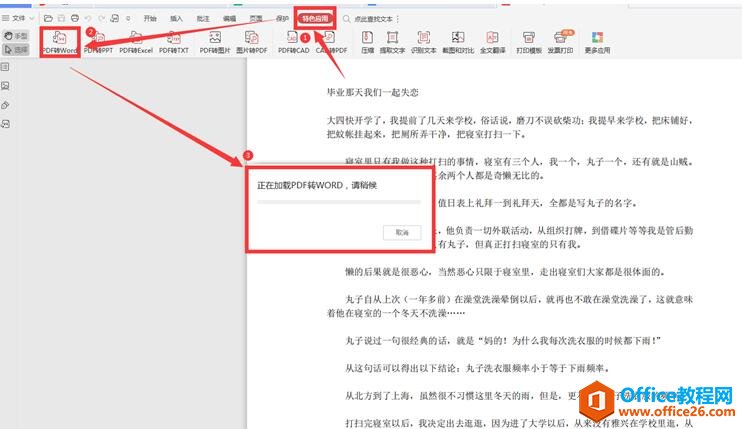The height and width of the screenshot is (429, 742).
Task: Click the bottom icon in left sidebar
Action: pyautogui.click(x=5, y=124)
